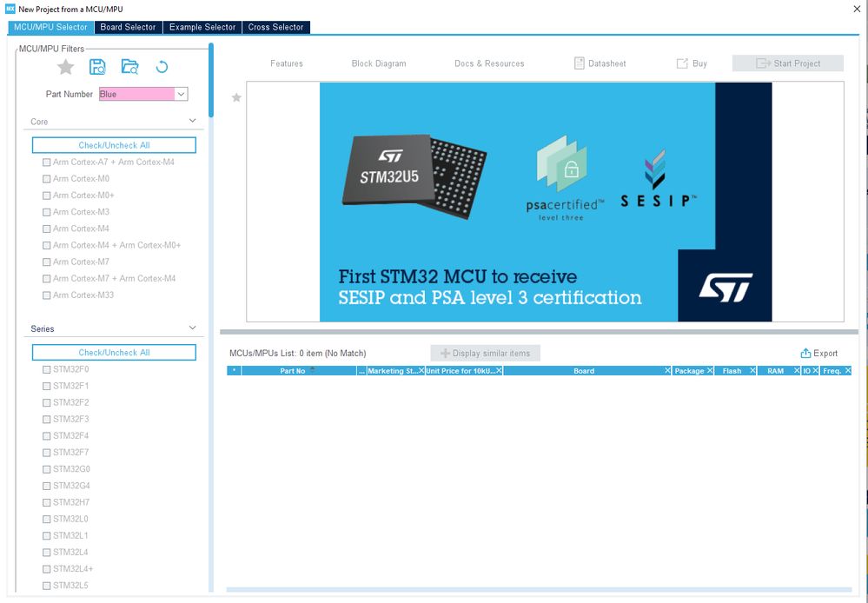Reset all filters with the circular arrow icon

coord(162,67)
